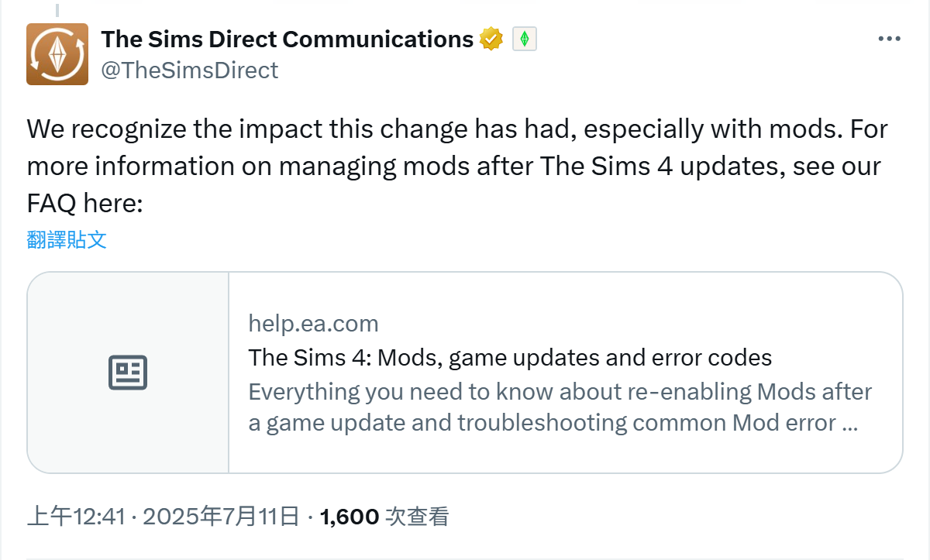
Task: Open The Sims Direct profile avatar
Action: (x=57, y=54)
